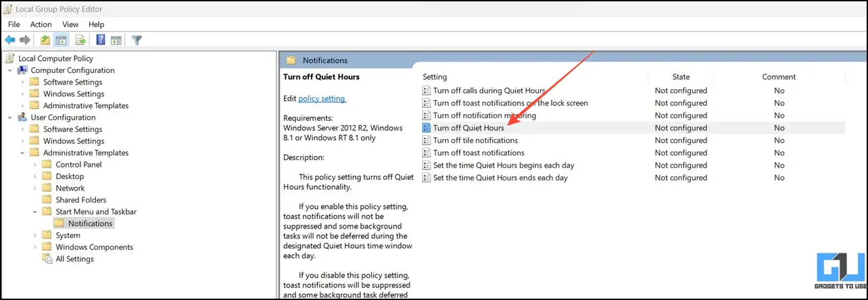Select Windows Settings under Computer Configuration

click(x=74, y=94)
